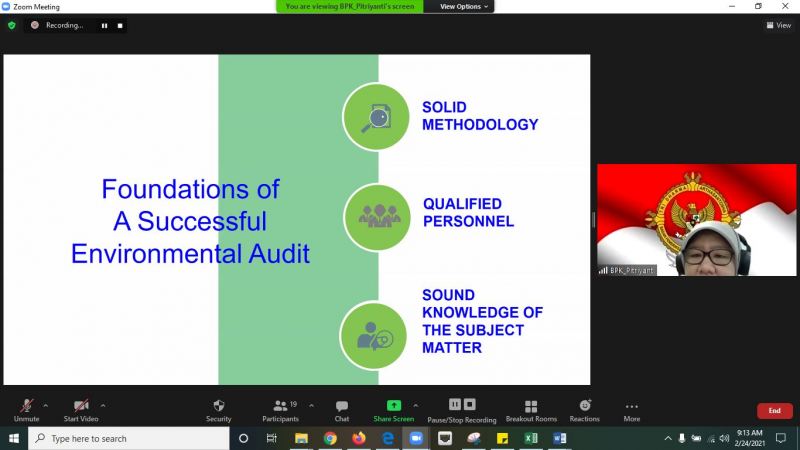
Task: Expand video options arrow next to Start Video
Action: coord(103,405)
